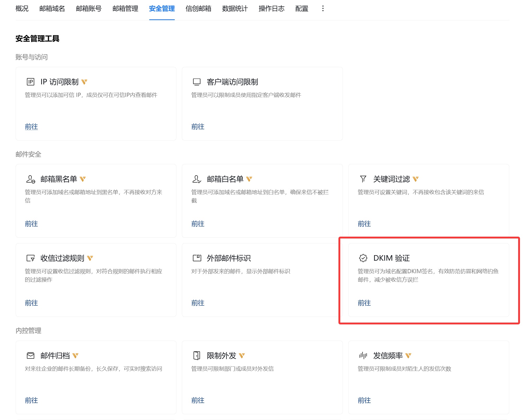Click 前往 link under IP 访问限制
This screenshot has width=526, height=420.
point(31,127)
